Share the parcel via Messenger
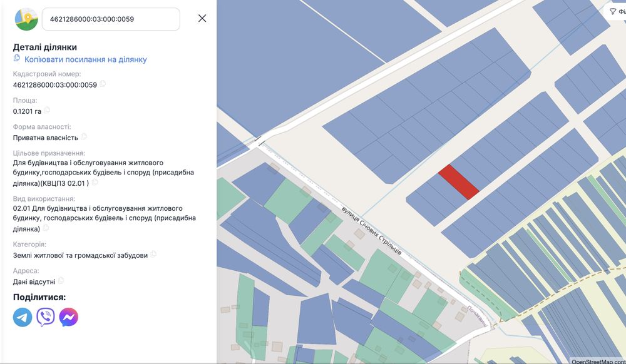This screenshot has width=626, height=364. [69, 317]
